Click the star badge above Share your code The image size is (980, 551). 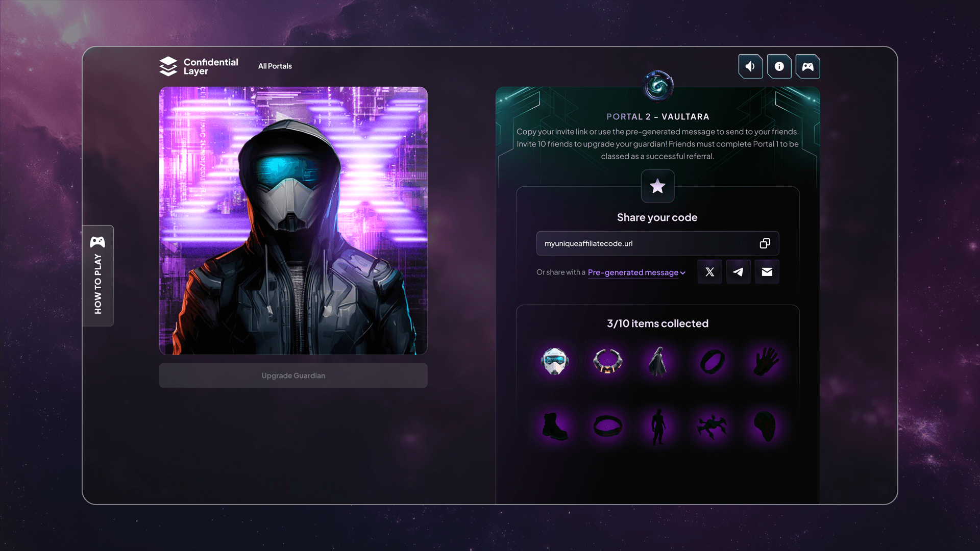pyautogui.click(x=657, y=186)
